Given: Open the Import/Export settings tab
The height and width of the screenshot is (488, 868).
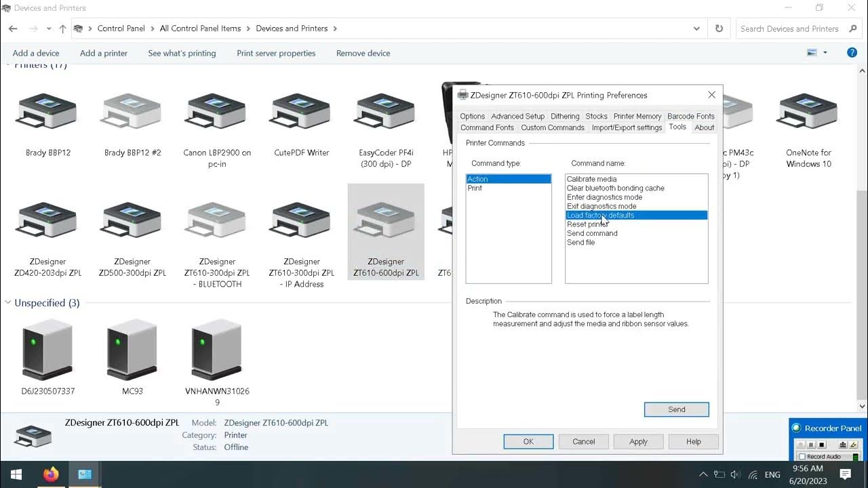Looking at the screenshot, I should (627, 127).
